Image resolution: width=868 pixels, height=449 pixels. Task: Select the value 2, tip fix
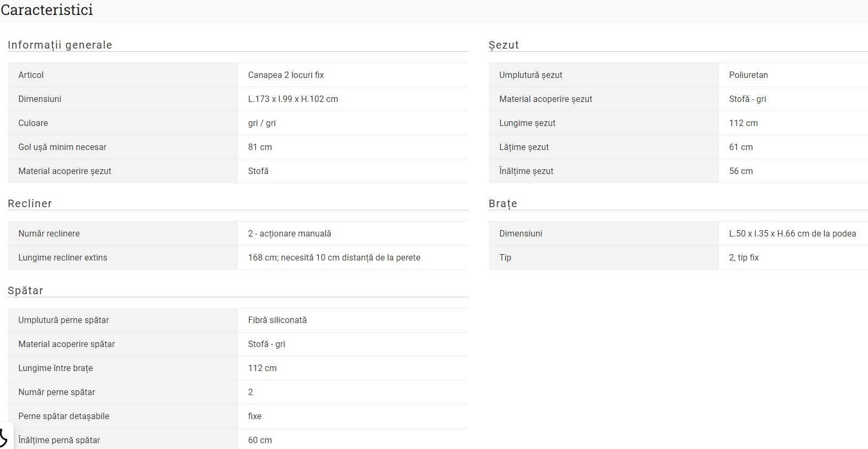click(744, 257)
